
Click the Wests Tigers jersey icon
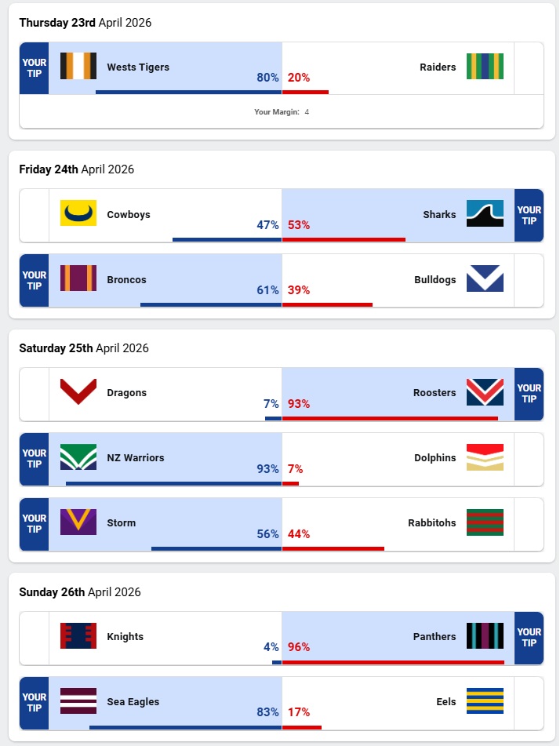(78, 67)
